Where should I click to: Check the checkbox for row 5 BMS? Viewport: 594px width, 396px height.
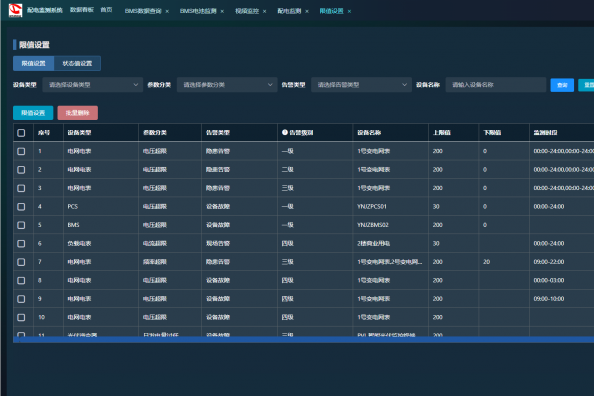click(x=21, y=225)
